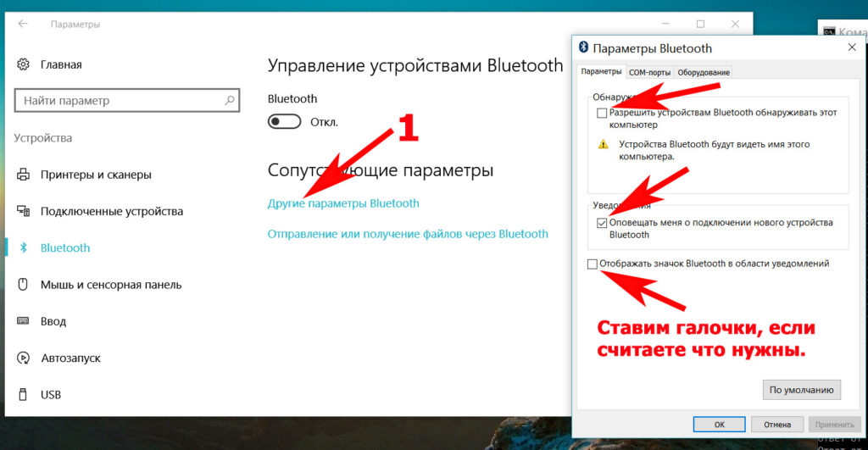The image size is (868, 450).
Task: Click the mouse icon for Мышь и сенсорная панель
Action: (x=23, y=285)
